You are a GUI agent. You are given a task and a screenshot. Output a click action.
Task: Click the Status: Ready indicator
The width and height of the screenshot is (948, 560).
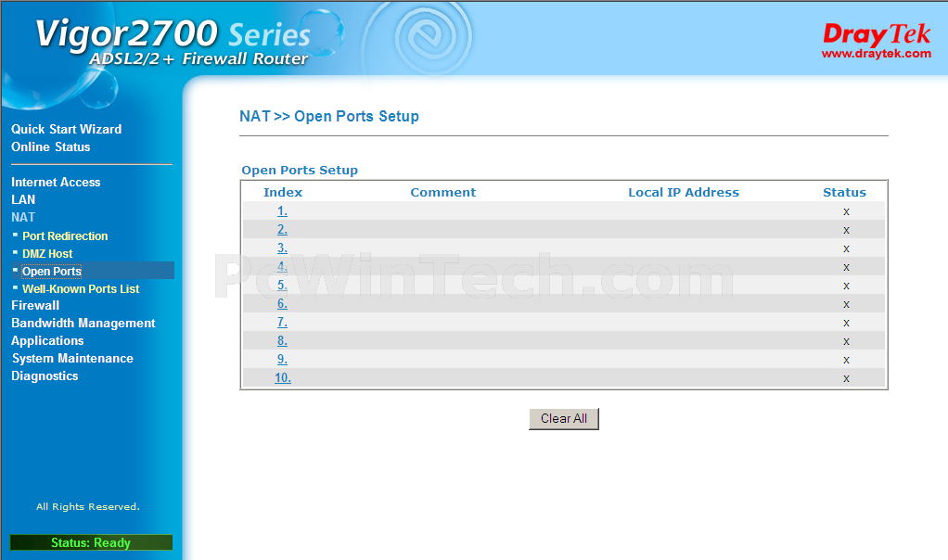point(91,542)
